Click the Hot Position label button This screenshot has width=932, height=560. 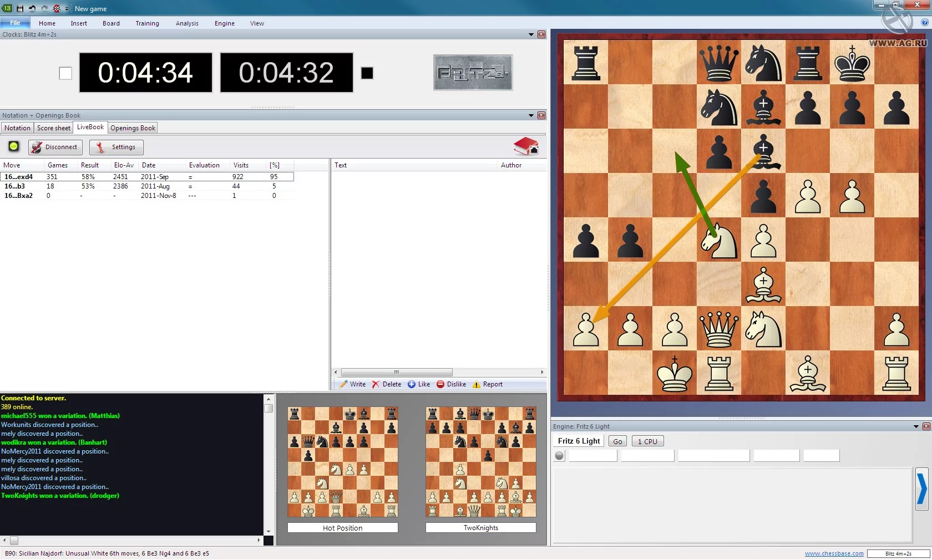(343, 528)
